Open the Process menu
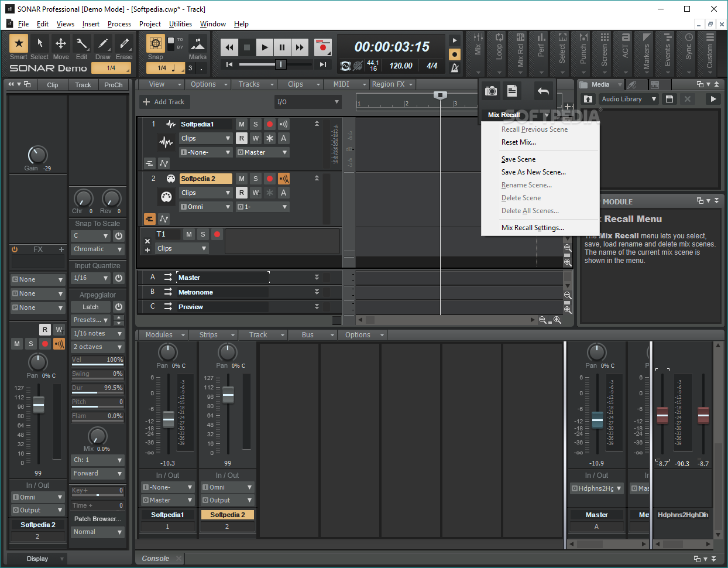This screenshot has width=728, height=568. coord(119,24)
